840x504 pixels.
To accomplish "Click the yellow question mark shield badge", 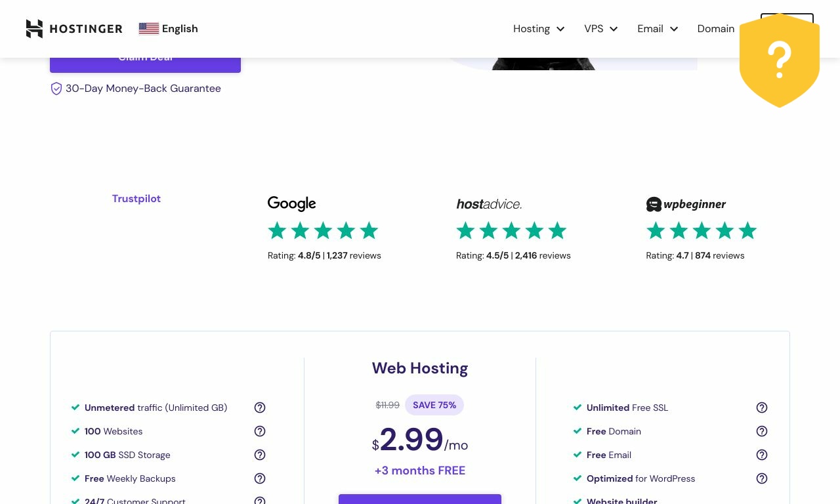I will [x=780, y=60].
